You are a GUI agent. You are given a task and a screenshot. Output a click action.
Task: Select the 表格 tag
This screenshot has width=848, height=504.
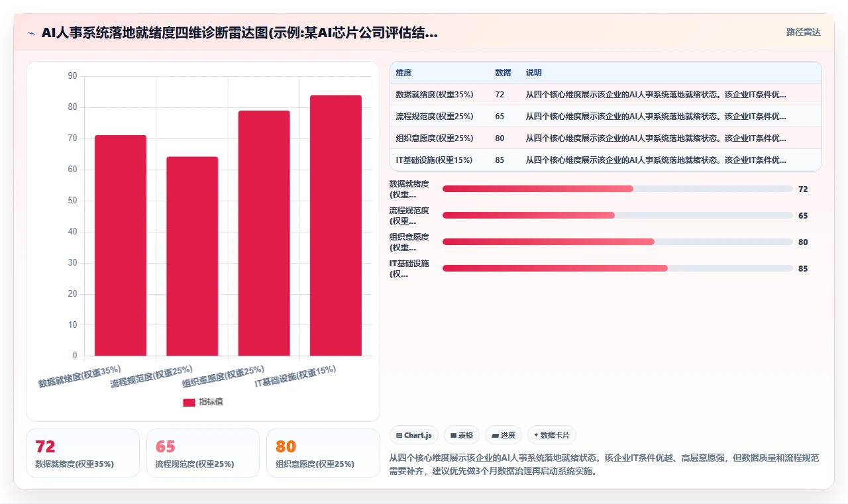(x=462, y=435)
